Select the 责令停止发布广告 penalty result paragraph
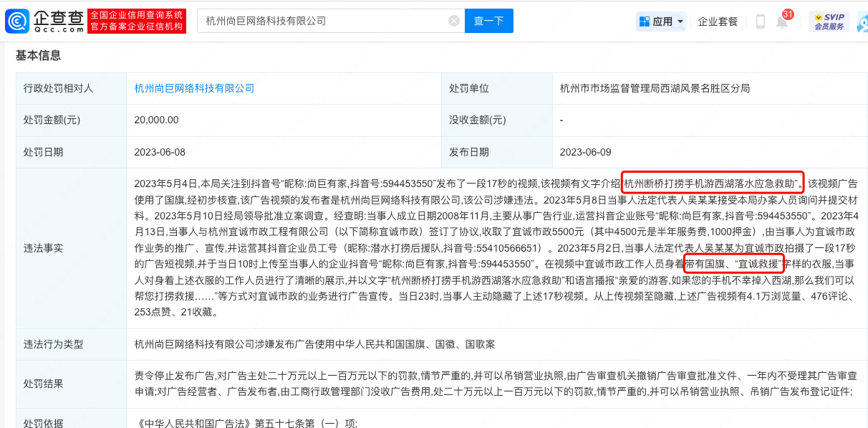This screenshot has height=428, width=868. (x=496, y=384)
